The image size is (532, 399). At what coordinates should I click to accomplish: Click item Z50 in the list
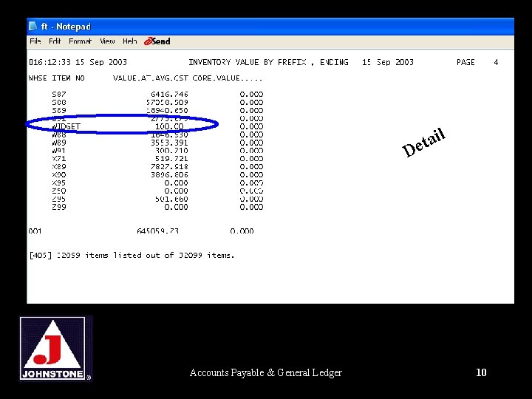tap(59, 191)
